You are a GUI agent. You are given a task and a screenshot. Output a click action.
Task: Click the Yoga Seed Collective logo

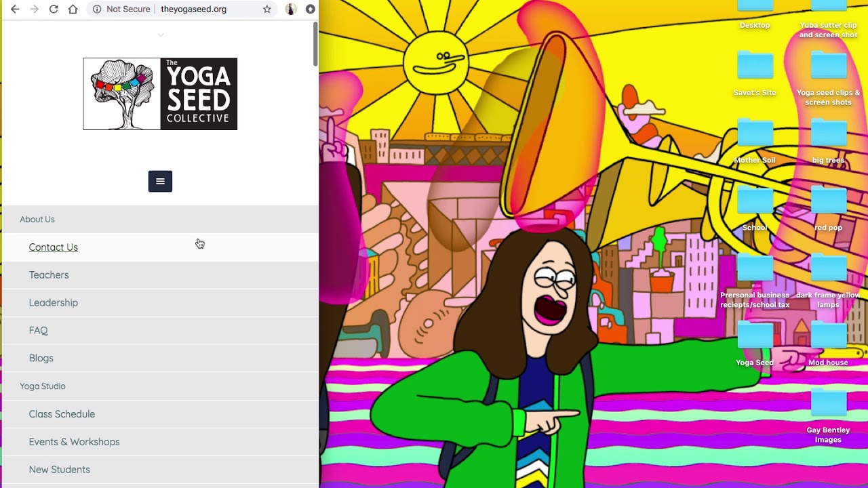pyautogui.click(x=160, y=94)
